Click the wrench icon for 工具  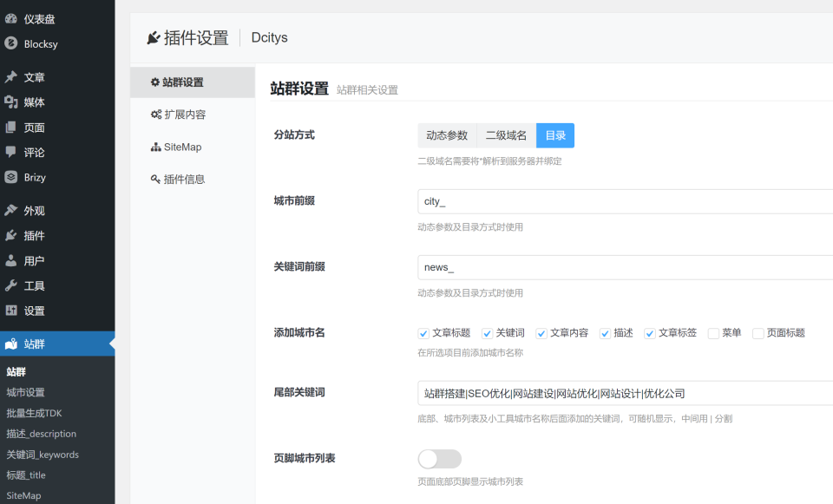tap(10, 285)
